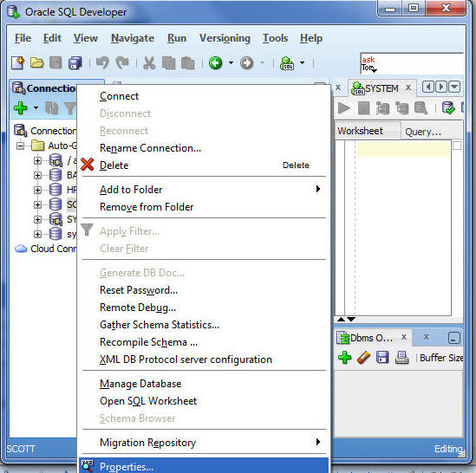Click the gray Forward navigation icon
Image resolution: width=476 pixels, height=473 pixels.
click(246, 62)
